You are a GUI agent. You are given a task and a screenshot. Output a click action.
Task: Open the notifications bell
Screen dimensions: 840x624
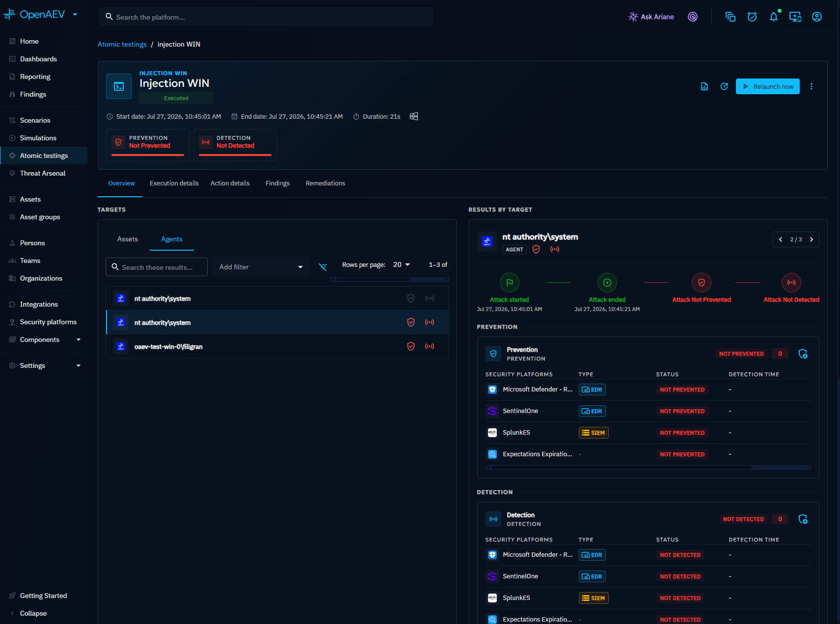tap(774, 17)
